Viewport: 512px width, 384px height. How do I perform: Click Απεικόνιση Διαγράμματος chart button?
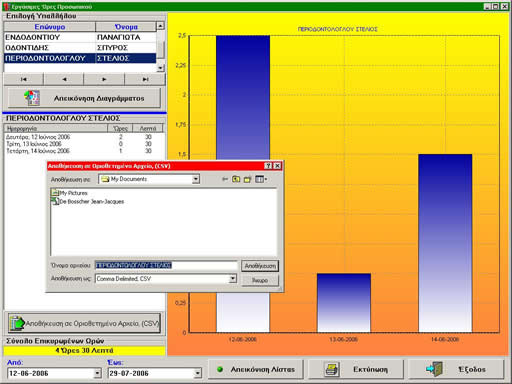pos(84,98)
